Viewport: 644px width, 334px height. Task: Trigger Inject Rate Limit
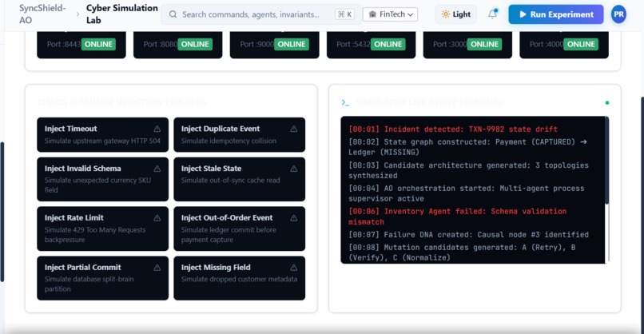103,229
